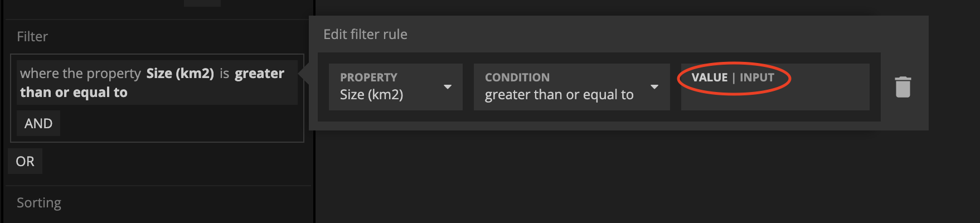
Task: Add an OR filter group
Action: tap(25, 161)
